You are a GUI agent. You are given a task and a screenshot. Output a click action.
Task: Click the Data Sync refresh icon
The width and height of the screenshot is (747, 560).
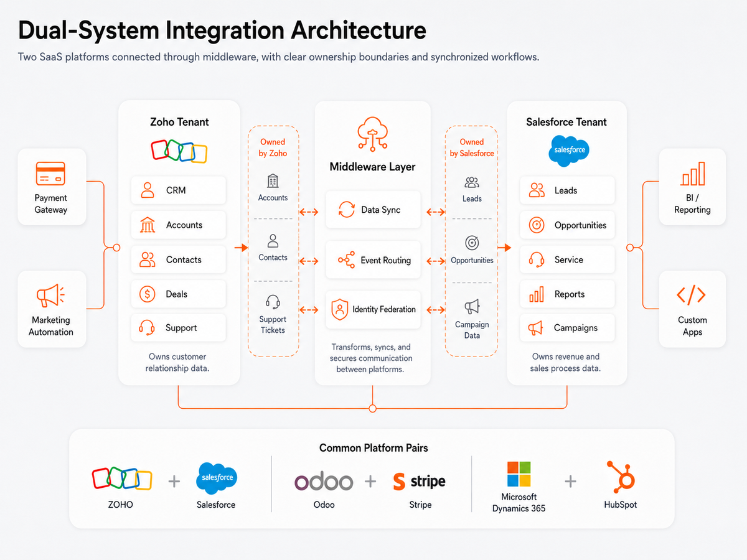[x=346, y=210]
